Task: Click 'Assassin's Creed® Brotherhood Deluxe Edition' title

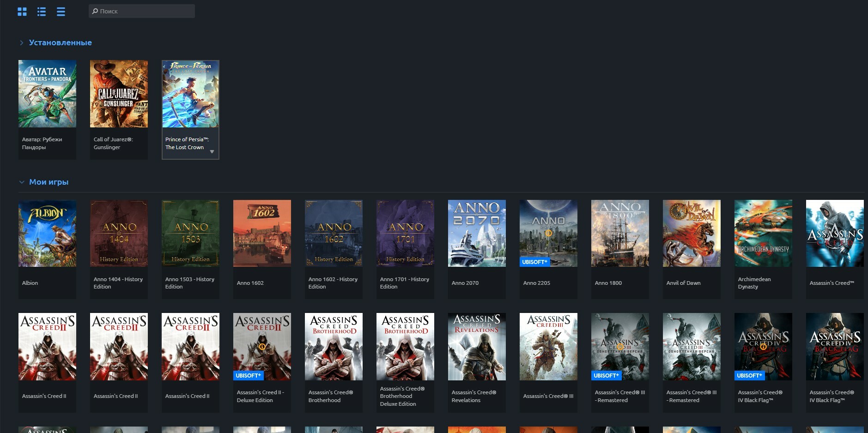Action: (402, 396)
